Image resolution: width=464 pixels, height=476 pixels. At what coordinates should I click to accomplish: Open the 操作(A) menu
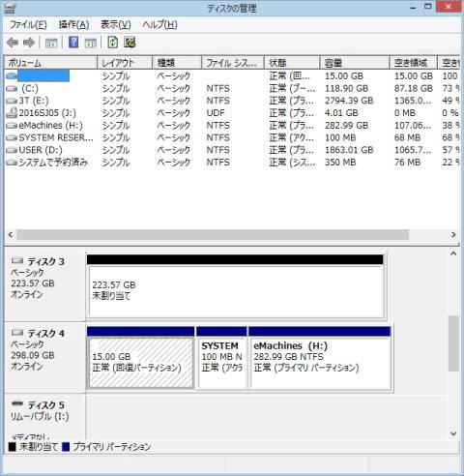click(x=73, y=25)
